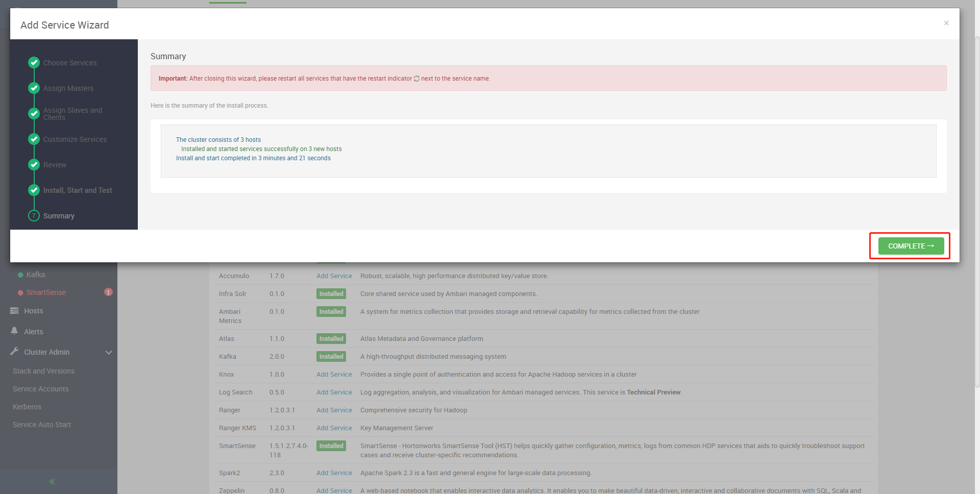Collapse the Cluster Admin chevron
980x494 pixels.
(x=109, y=352)
